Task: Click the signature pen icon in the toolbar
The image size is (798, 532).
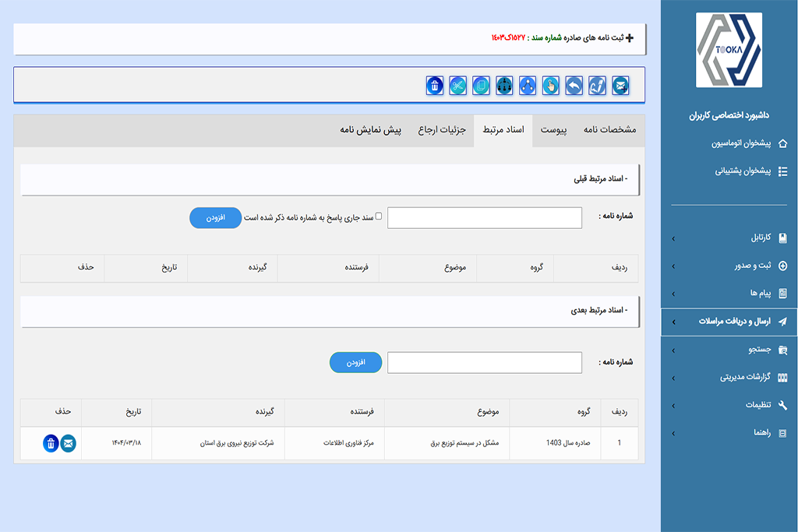Action: coord(598,86)
